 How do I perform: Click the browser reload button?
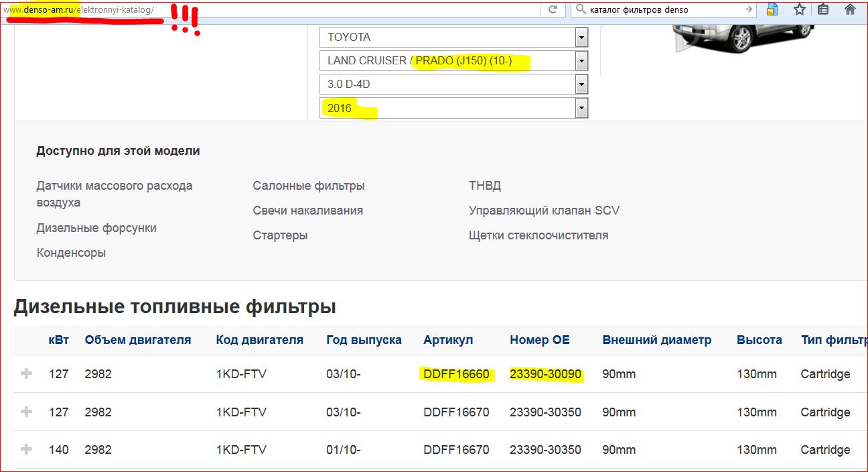pos(553,9)
